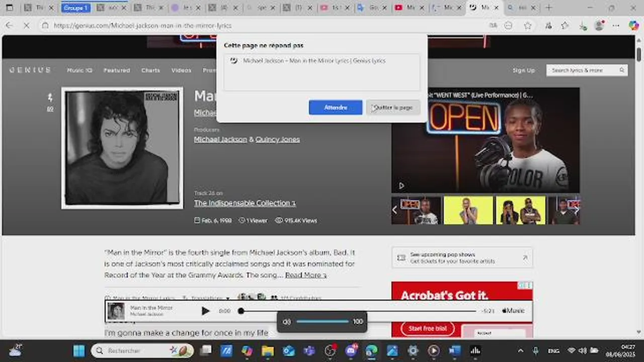The image size is (644, 362).
Task: Open Music IQ in Genius nav
Action: click(x=79, y=70)
